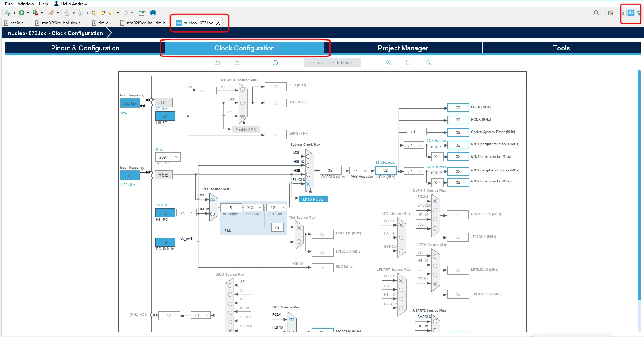Click the HCLK (MHz) 32 input field
The width and height of the screenshot is (644, 337).
point(385,170)
